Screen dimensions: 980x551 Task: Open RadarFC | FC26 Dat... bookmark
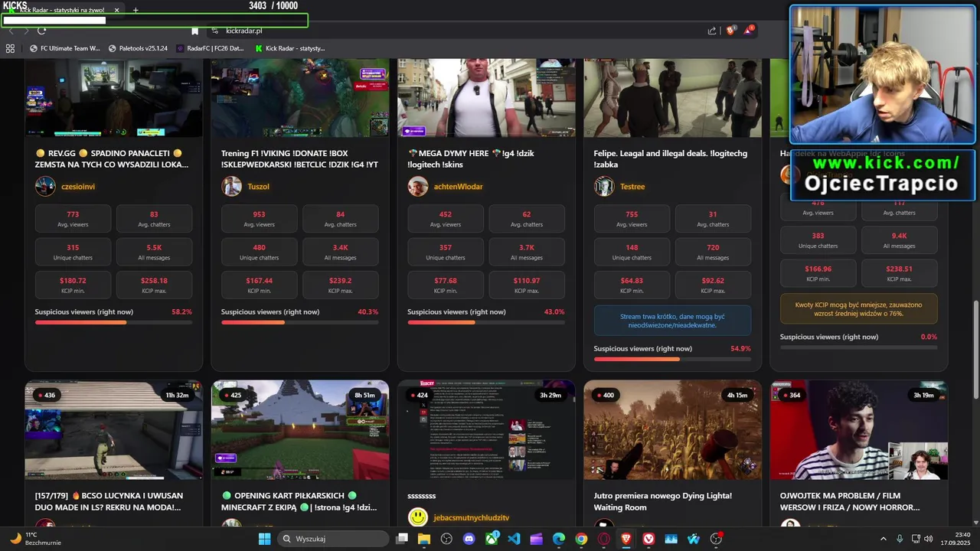(x=210, y=48)
